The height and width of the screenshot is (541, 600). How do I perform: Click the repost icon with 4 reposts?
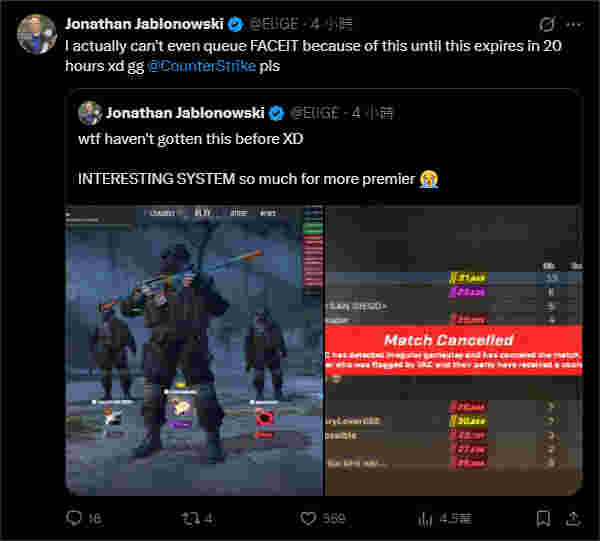(x=191, y=518)
